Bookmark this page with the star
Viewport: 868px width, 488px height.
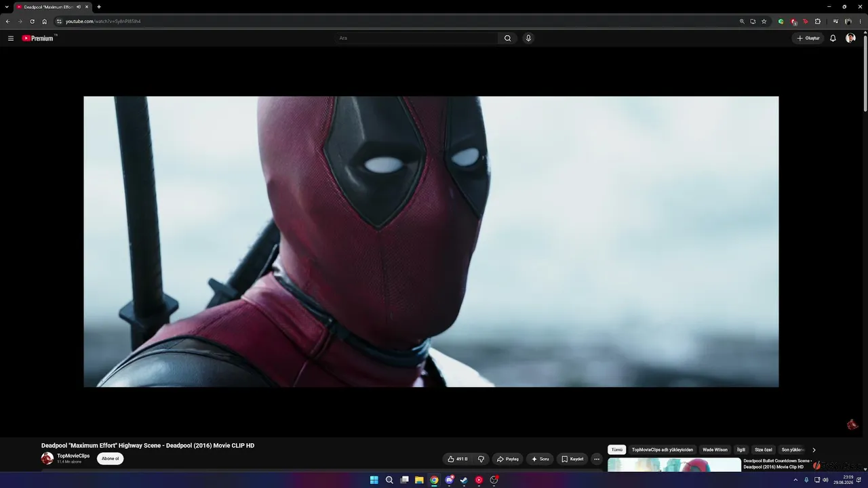point(764,21)
